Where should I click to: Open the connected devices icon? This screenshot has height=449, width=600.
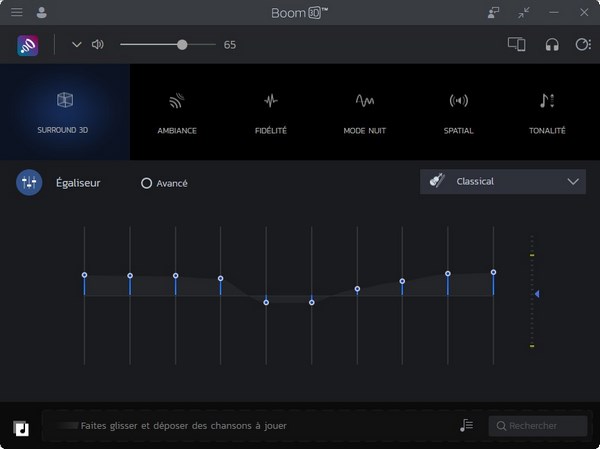(x=516, y=44)
